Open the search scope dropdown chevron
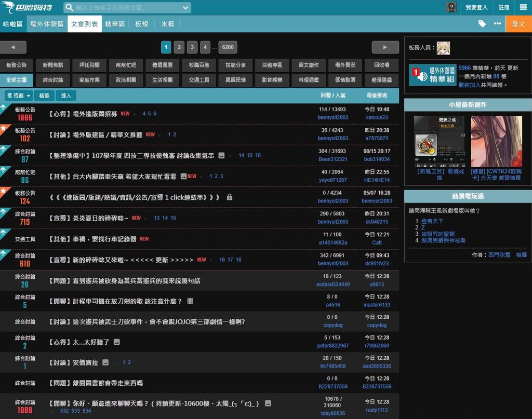 [x=185, y=7]
